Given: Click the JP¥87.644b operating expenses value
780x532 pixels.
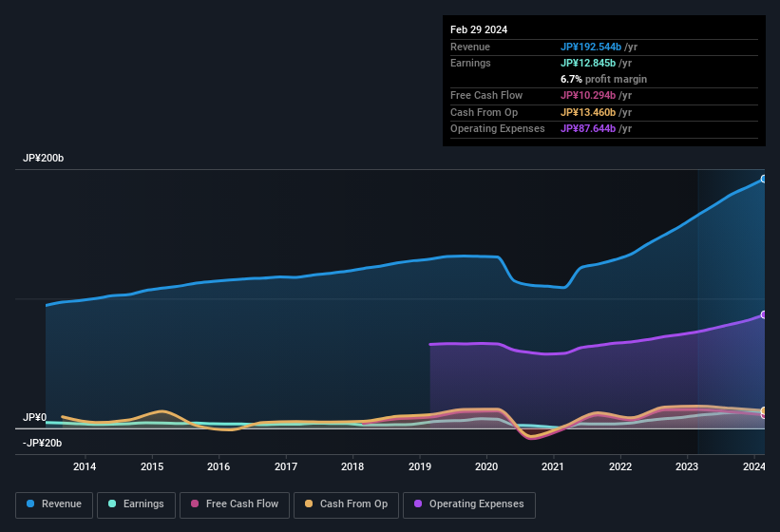Looking at the screenshot, I should click(x=587, y=128).
